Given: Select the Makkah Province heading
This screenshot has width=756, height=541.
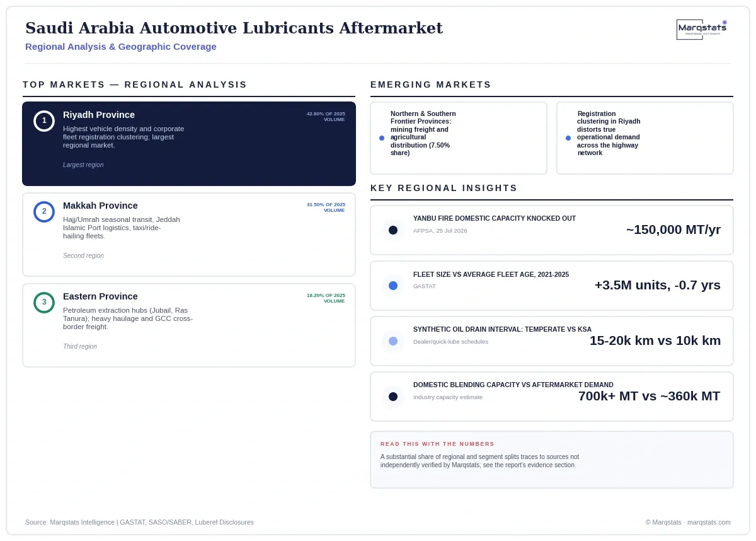Looking at the screenshot, I should [100, 206].
